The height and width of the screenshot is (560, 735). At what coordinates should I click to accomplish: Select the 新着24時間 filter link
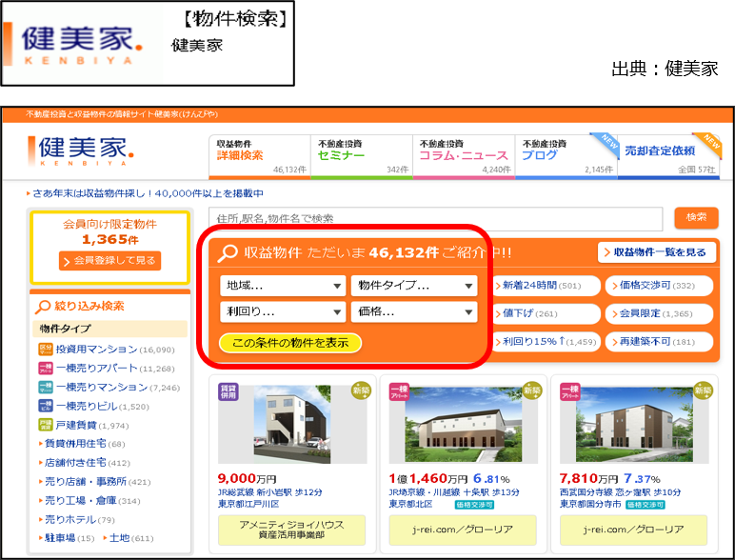546,286
